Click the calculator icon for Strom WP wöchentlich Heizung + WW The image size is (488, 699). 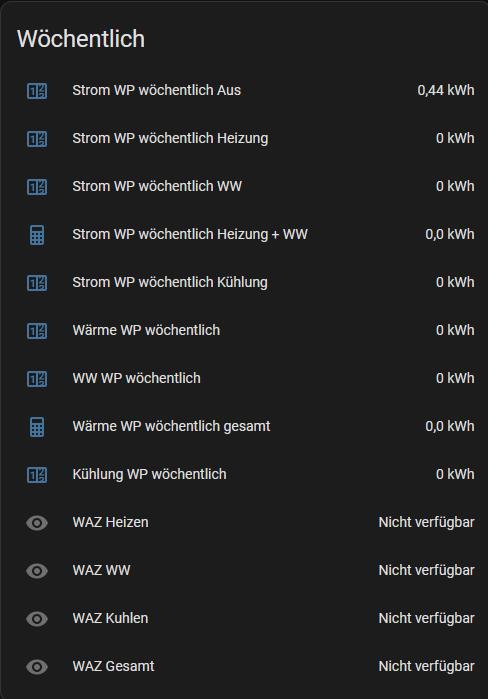tap(37, 235)
